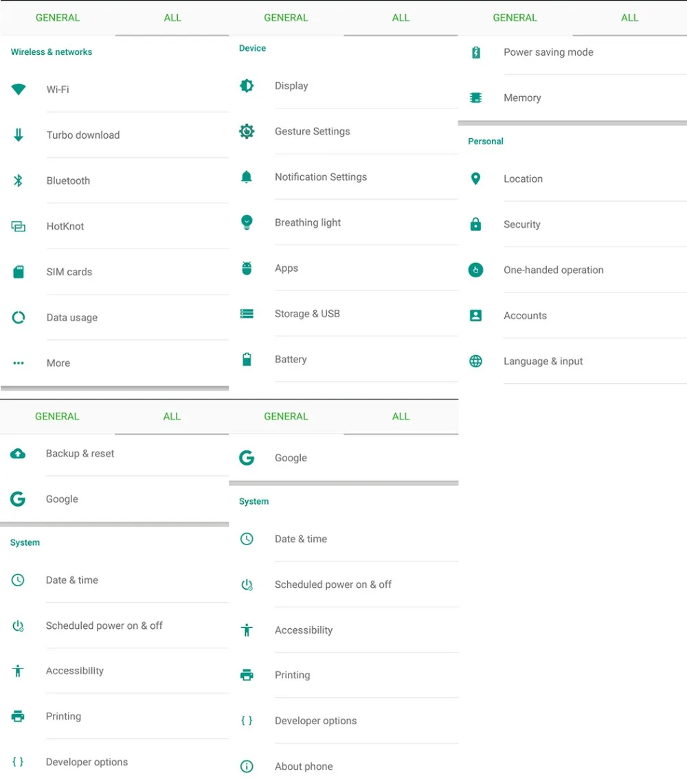Tap the Power saving mode icon
Viewport: 687px width, 784px height.
point(476,52)
